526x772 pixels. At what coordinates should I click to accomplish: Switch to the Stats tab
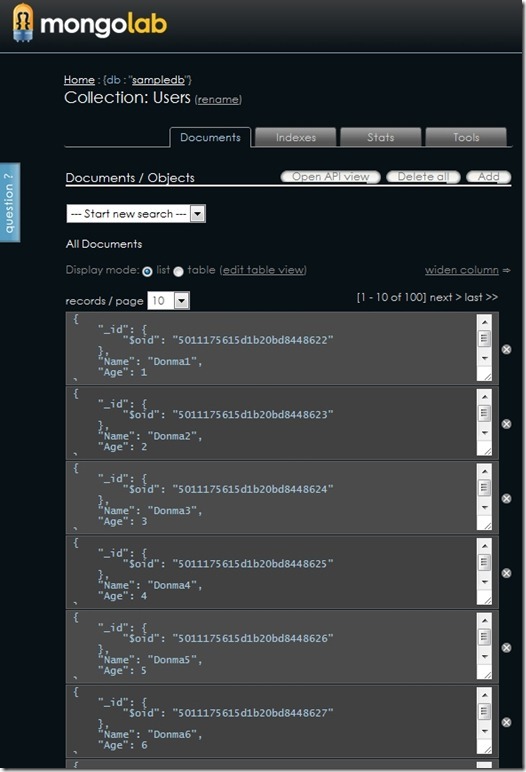(x=381, y=137)
